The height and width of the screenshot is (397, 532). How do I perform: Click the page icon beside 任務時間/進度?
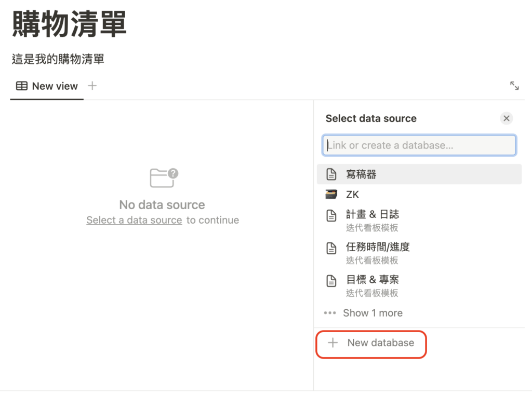click(331, 248)
